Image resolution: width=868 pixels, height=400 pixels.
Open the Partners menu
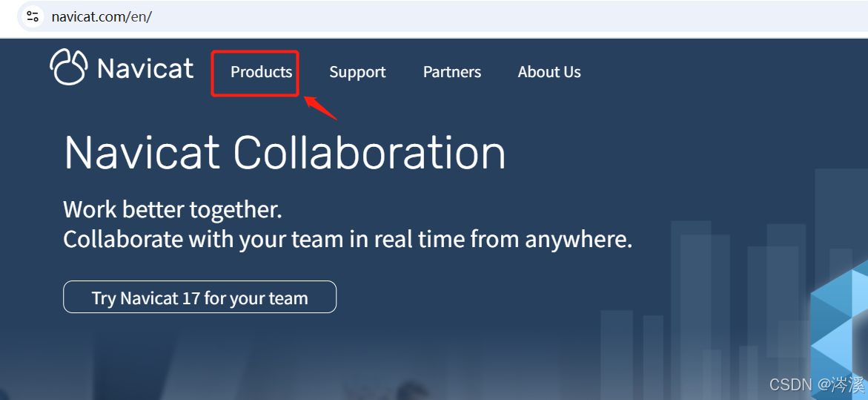click(x=452, y=72)
